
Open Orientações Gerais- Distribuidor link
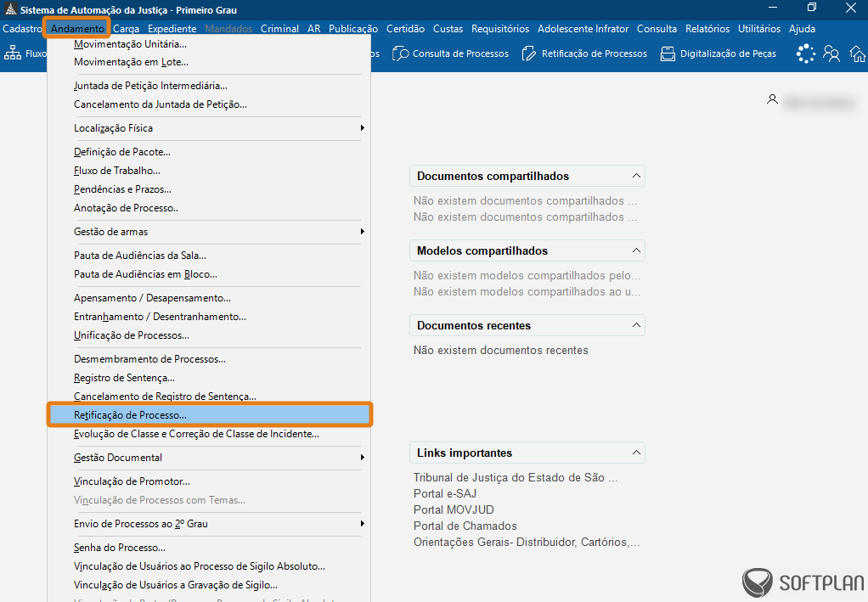[x=527, y=543]
